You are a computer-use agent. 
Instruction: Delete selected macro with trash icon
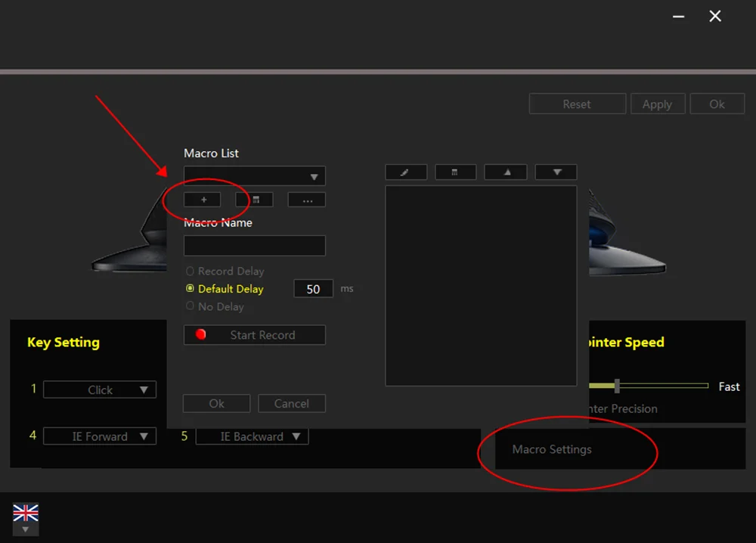[x=255, y=200]
